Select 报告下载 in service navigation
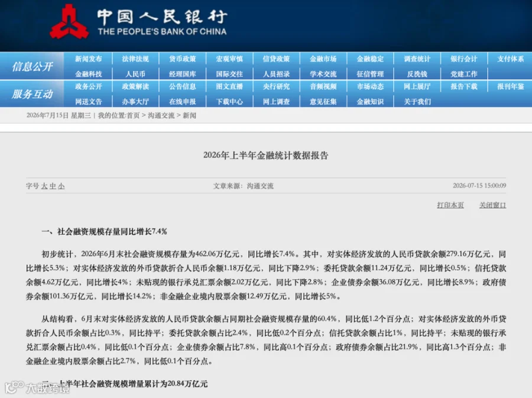 pos(464,86)
